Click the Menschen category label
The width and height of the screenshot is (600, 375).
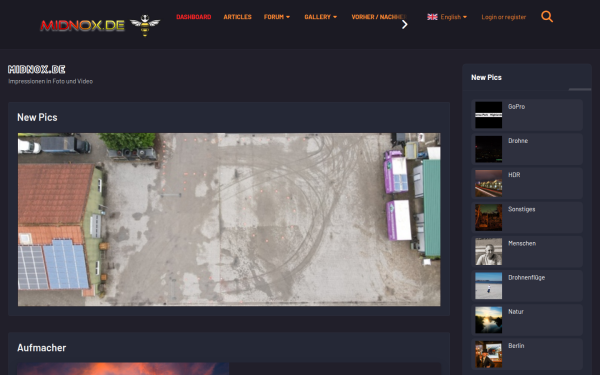tap(522, 243)
